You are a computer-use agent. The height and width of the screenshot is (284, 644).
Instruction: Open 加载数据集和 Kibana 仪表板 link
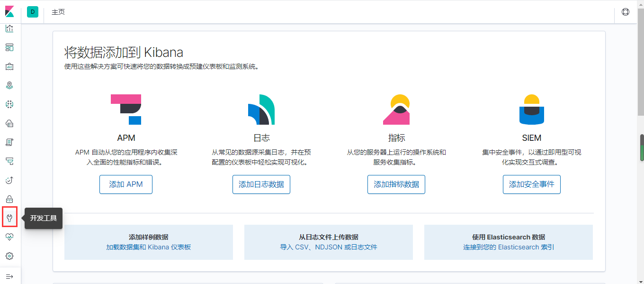point(149,247)
